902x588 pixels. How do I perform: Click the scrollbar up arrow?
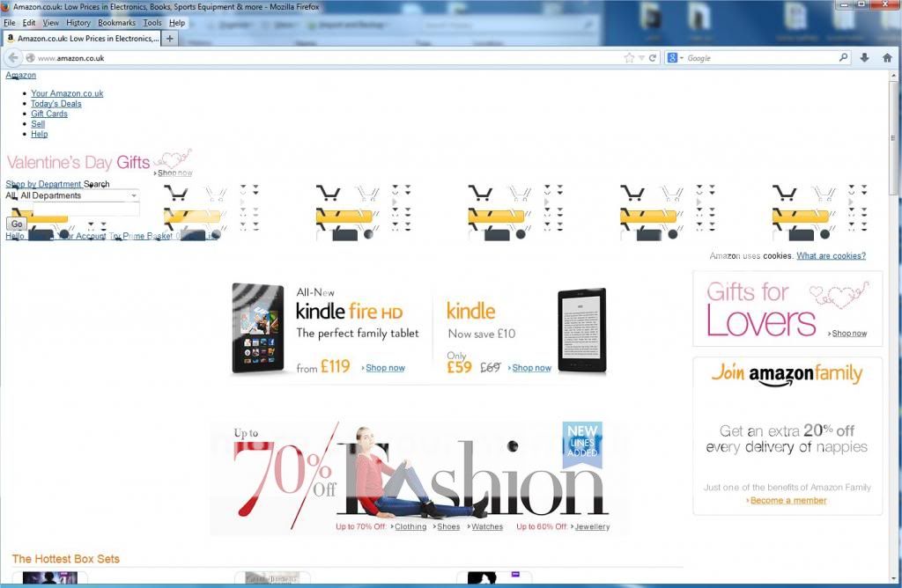tap(893, 76)
